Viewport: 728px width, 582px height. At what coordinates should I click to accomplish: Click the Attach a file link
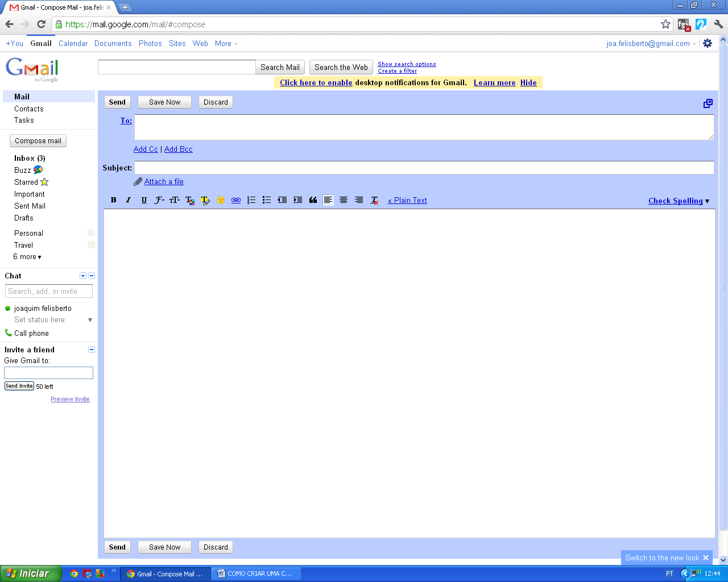pyautogui.click(x=164, y=181)
